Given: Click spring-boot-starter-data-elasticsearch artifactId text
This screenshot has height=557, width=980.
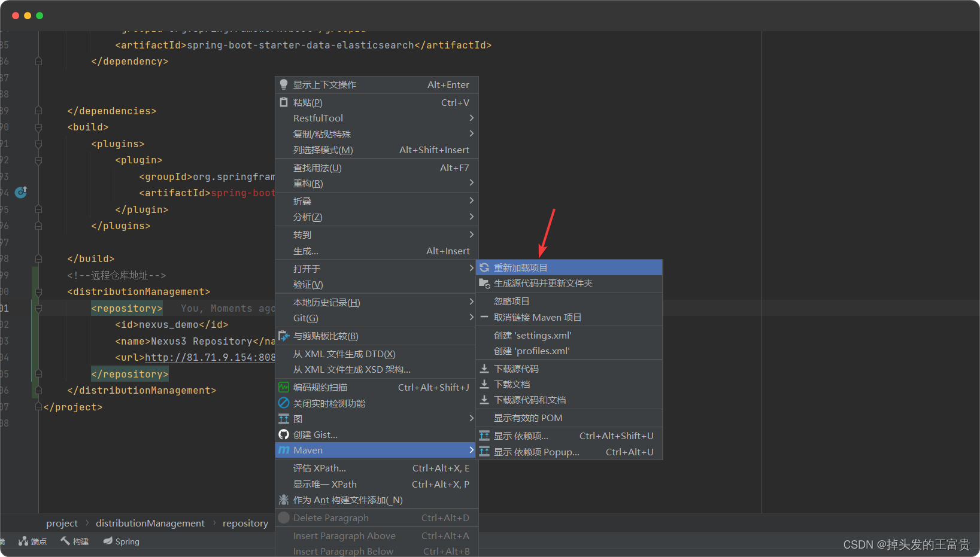Looking at the screenshot, I should pos(301,45).
